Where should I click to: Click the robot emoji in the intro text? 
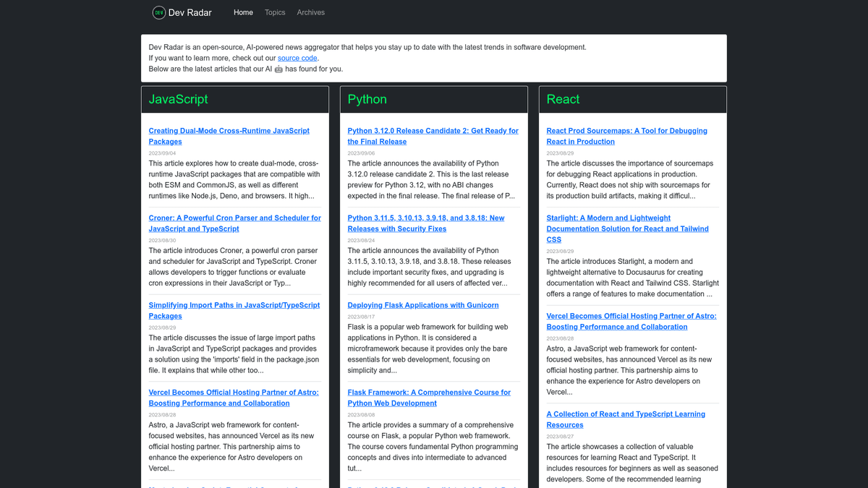pyautogui.click(x=278, y=69)
